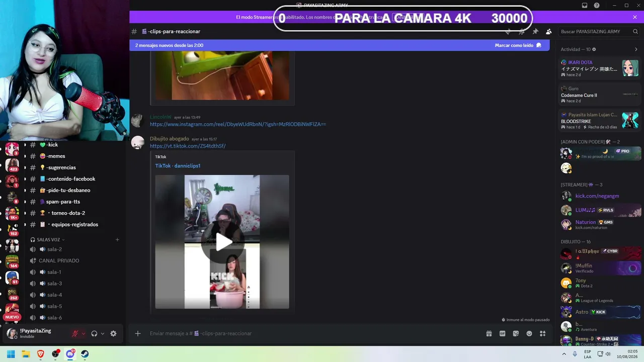Toggle the member list icon
Viewport: 644px width, 362px height.
[549, 31]
